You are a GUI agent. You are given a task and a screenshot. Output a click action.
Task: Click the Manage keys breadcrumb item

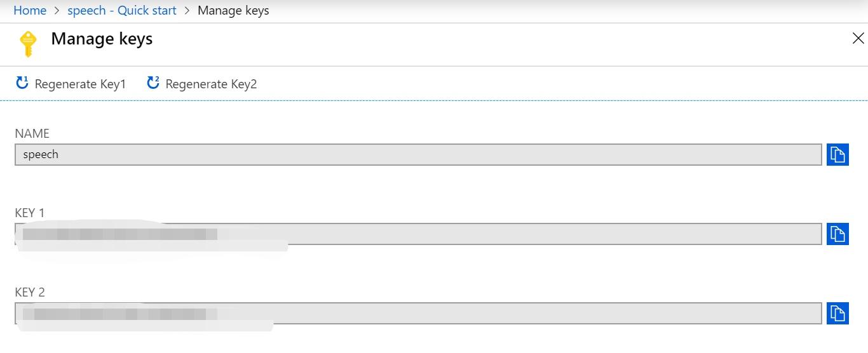pyautogui.click(x=233, y=11)
